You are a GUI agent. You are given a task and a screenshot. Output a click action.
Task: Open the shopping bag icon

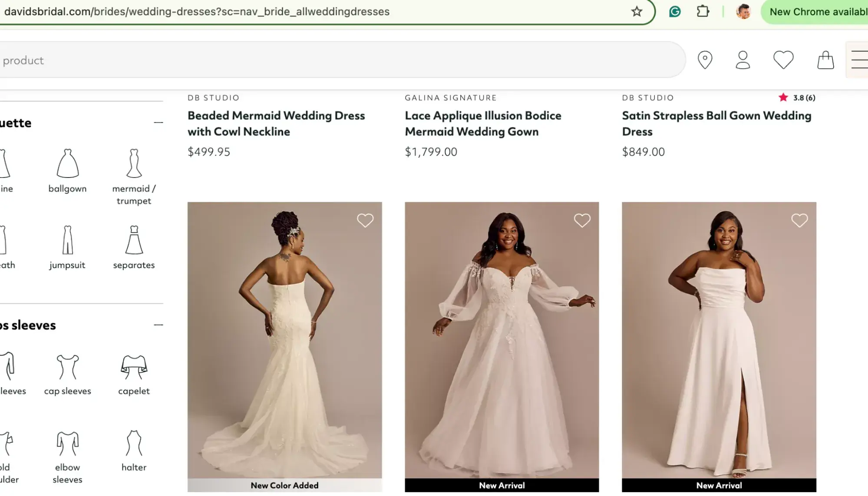tap(825, 60)
